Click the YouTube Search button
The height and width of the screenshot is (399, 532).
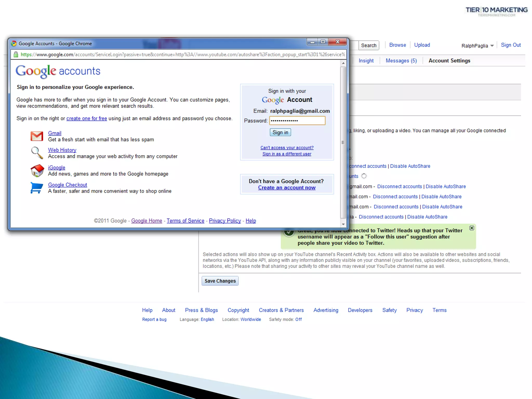[368, 45]
